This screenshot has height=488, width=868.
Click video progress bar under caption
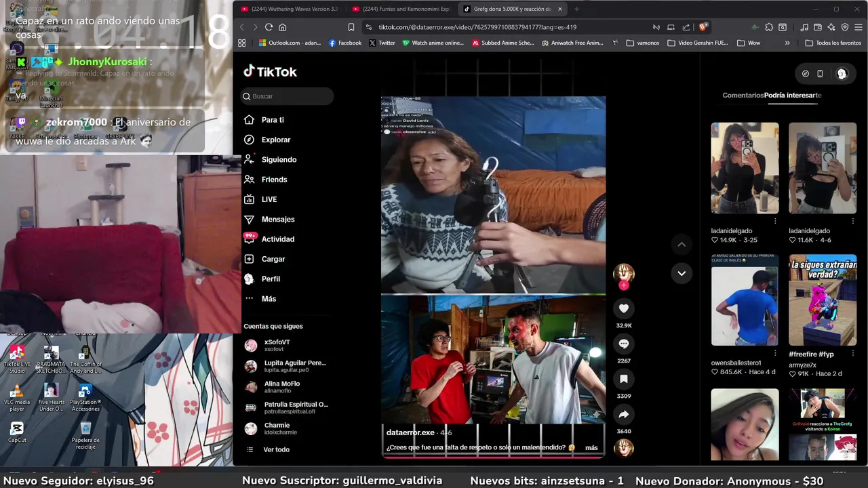493,457
